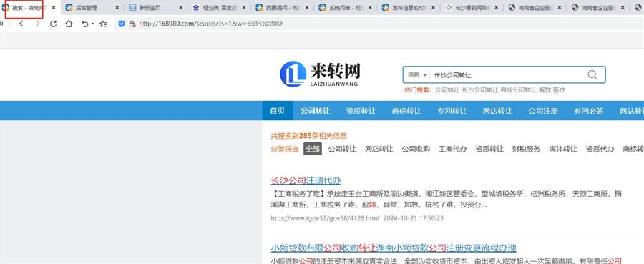
Task: Click the browser address bar URL
Action: (211, 24)
